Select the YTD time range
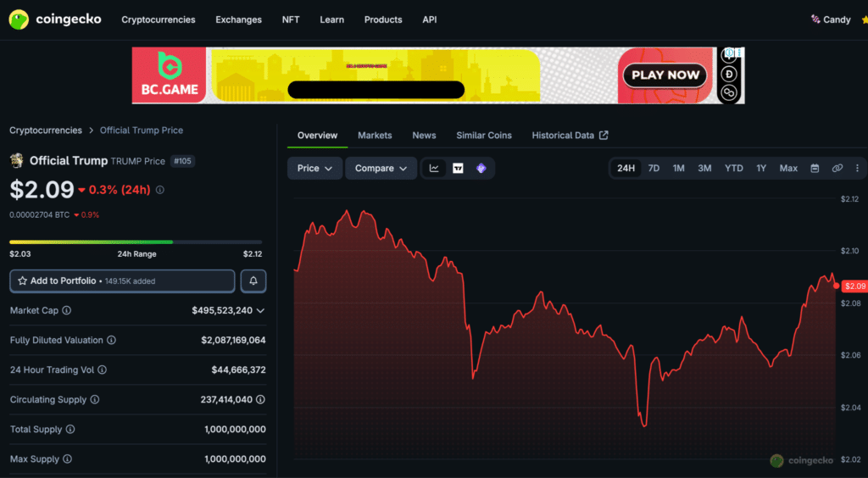The height and width of the screenshot is (478, 868). pos(734,168)
